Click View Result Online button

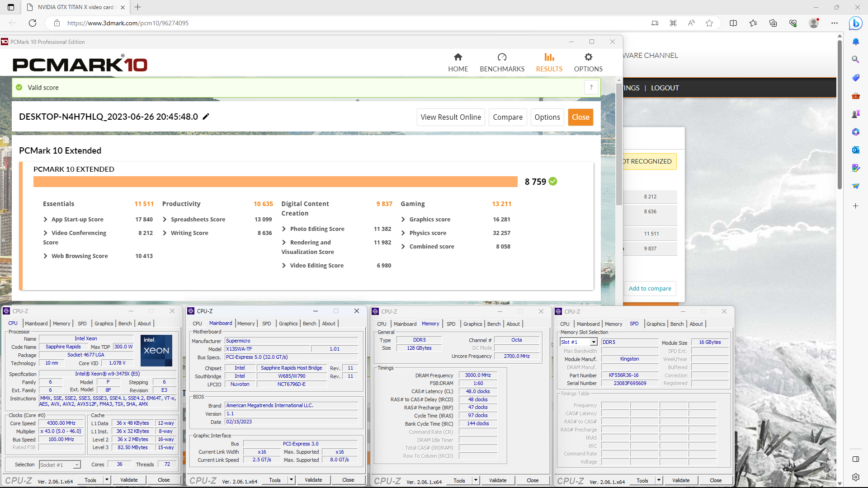pyautogui.click(x=451, y=117)
